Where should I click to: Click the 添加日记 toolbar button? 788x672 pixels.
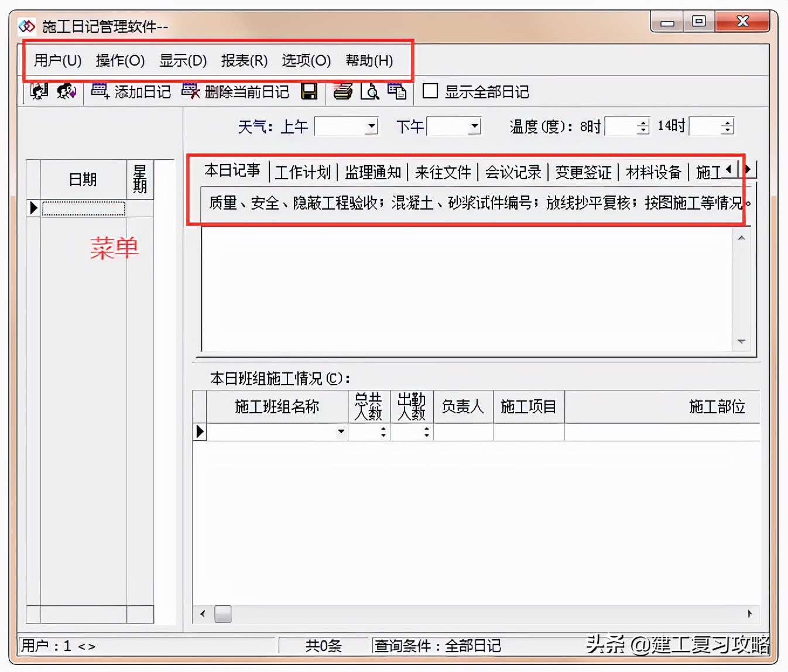click(142, 92)
